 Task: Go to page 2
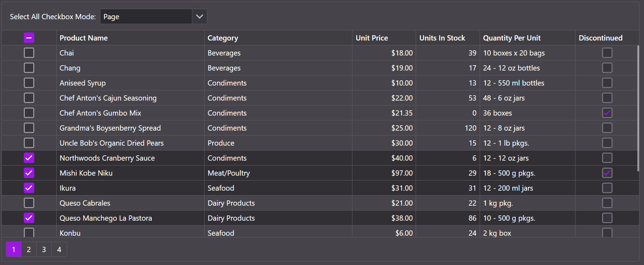[x=29, y=250]
